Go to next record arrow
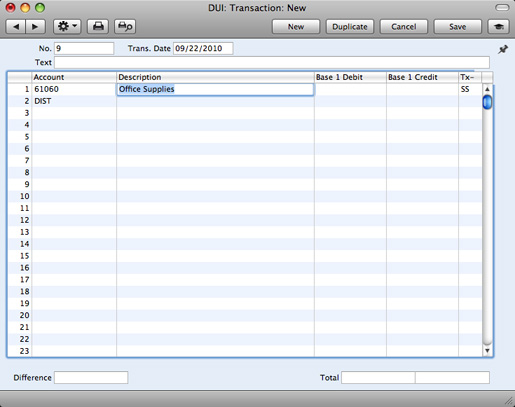Image resolution: width=515 pixels, height=407 pixels. point(35,27)
